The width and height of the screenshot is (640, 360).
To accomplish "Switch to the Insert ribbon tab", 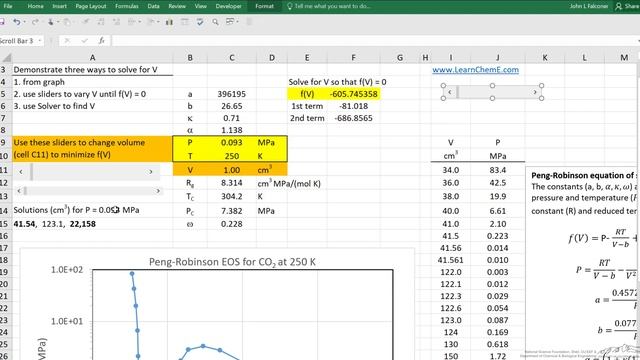I will click(x=60, y=6).
